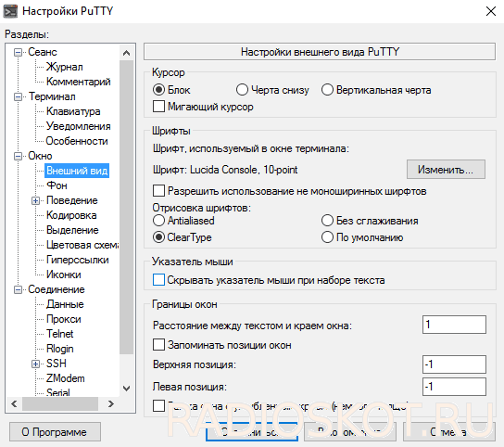The height and width of the screenshot is (447, 504).
Task: Open the Комментарий section
Action: click(79, 82)
